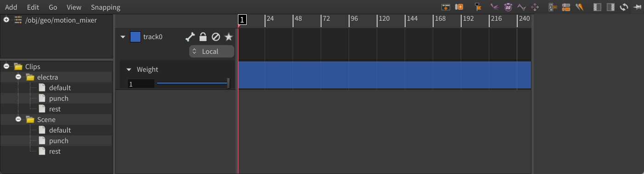Screen dimensions: 644x174
Task: Click the pin icon in the toolbar
Action: click(x=637, y=7)
